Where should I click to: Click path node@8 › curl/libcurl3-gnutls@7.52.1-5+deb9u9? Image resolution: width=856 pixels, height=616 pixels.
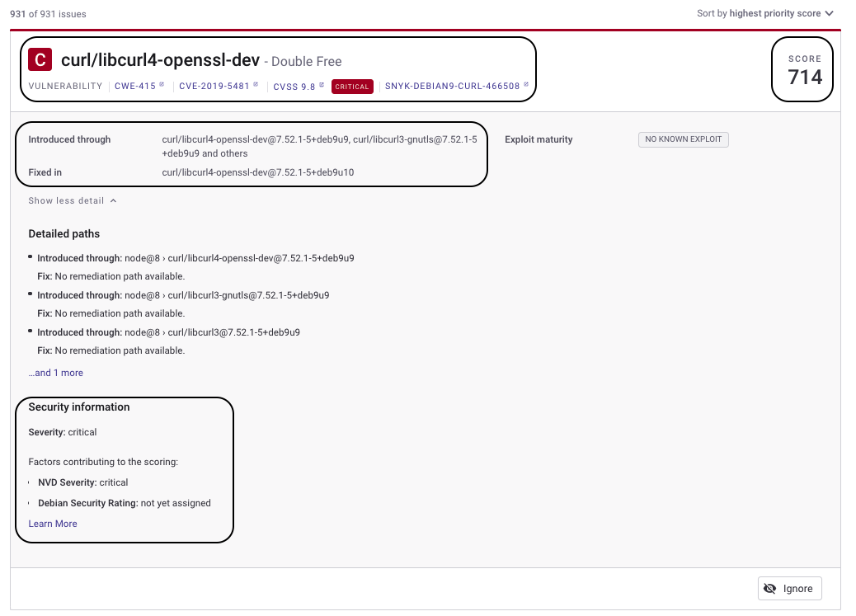pyautogui.click(x=227, y=295)
